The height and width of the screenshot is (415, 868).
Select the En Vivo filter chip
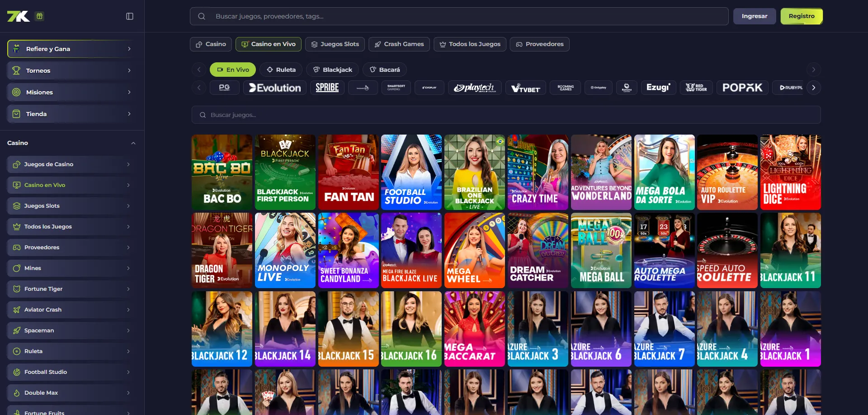tap(233, 70)
